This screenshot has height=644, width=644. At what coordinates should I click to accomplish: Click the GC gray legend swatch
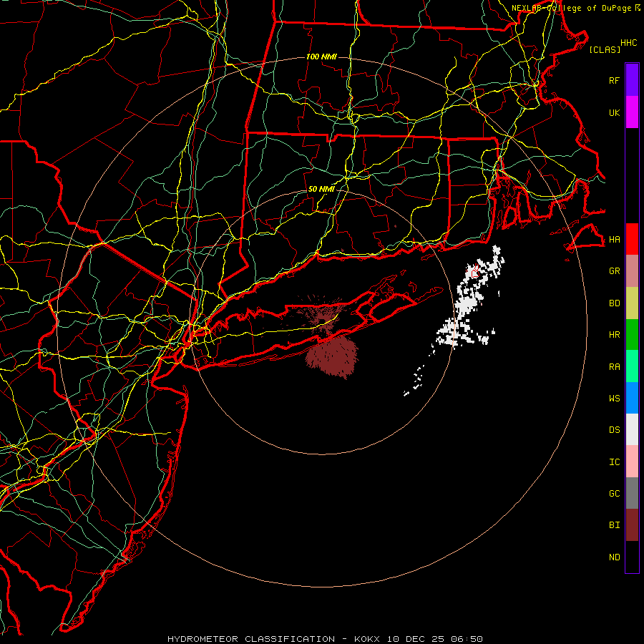click(632, 493)
